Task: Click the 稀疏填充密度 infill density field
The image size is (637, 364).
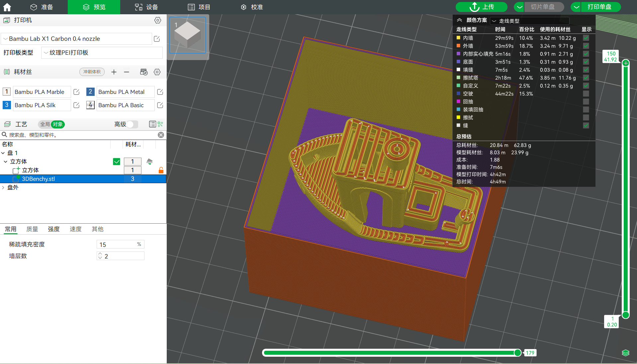Action: tap(120, 245)
